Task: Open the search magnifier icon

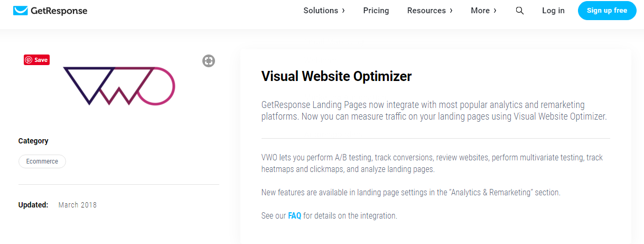Action: [520, 11]
